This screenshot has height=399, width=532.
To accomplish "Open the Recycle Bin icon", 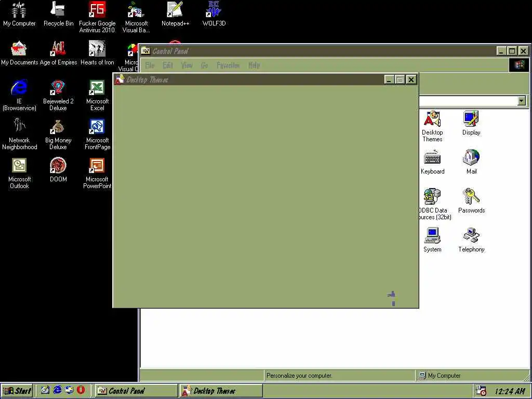I will pyautogui.click(x=58, y=14).
